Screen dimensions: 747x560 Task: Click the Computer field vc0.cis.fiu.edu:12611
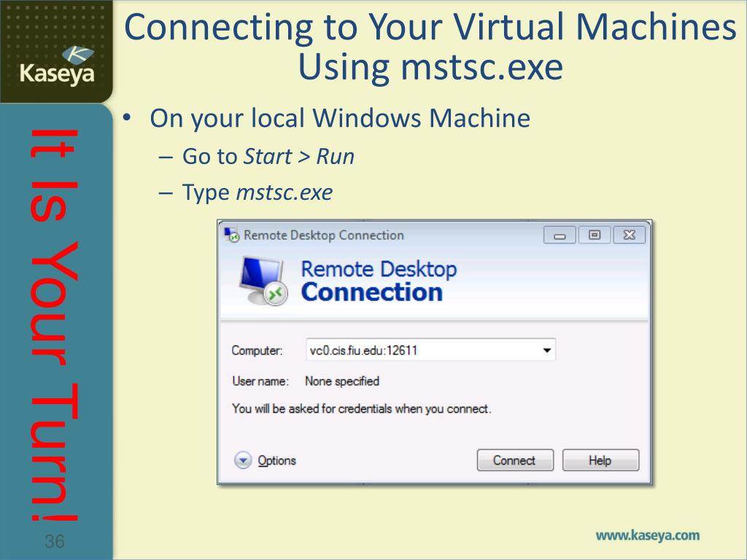430,351
